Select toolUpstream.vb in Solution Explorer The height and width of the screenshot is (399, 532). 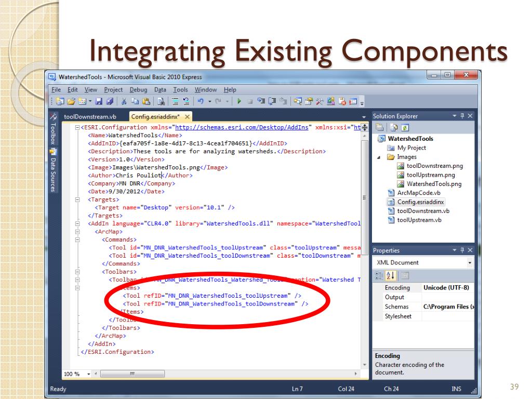(x=419, y=220)
